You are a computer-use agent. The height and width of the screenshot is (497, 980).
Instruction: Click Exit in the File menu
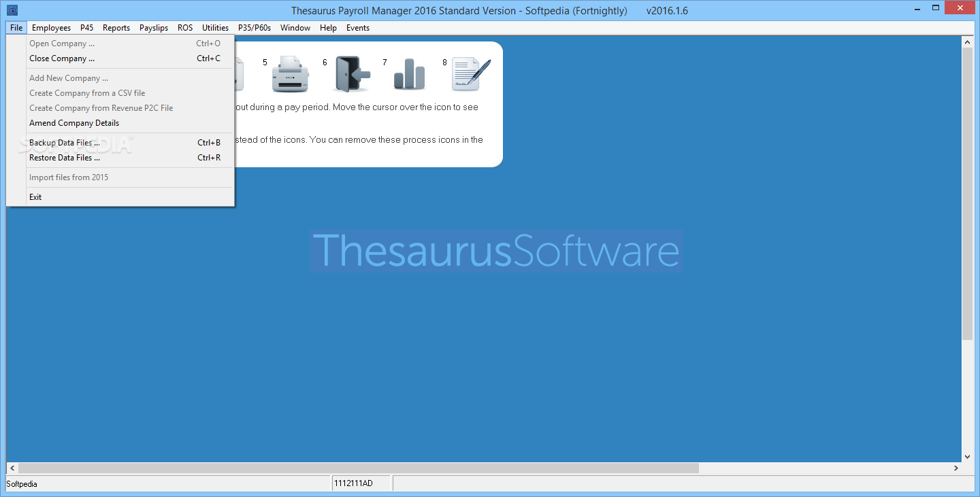(x=120, y=197)
